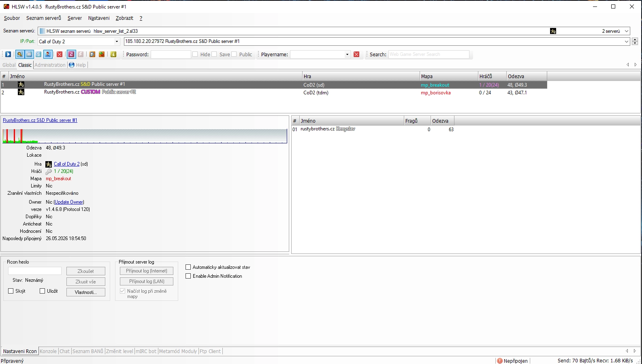Click the red Nepřipojen status icon
This screenshot has height=364, width=642.
click(500, 361)
